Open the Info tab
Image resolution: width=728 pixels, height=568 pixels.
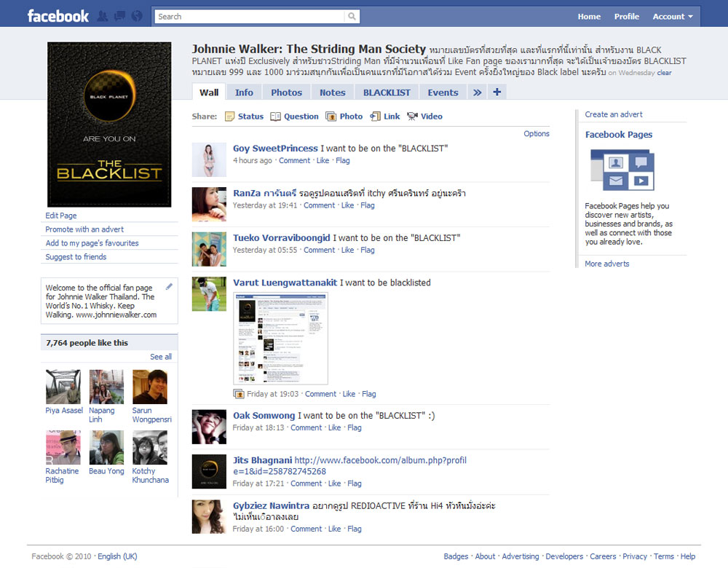[x=244, y=92]
